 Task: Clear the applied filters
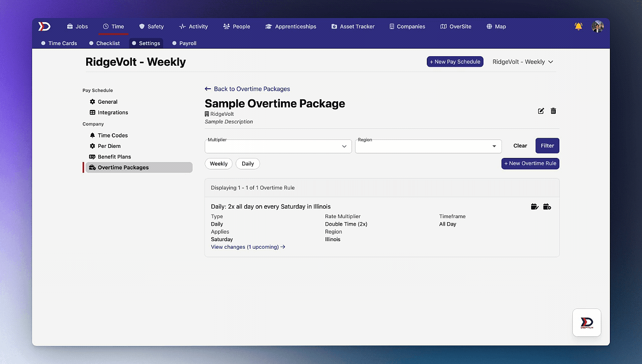tap(520, 146)
